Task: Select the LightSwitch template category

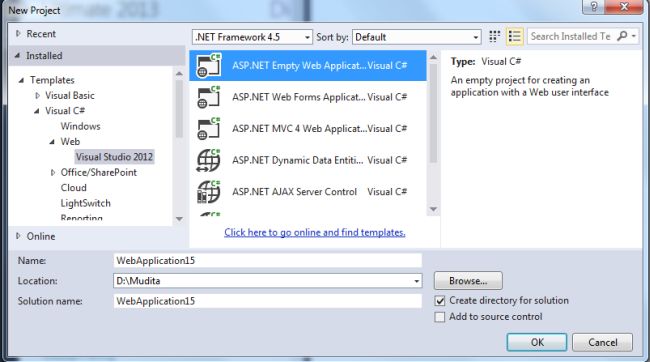Action: 85,203
